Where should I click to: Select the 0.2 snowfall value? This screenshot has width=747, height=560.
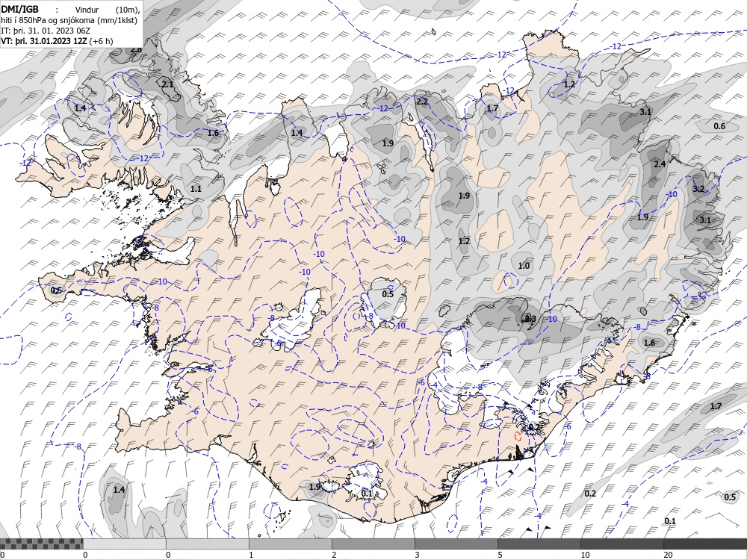[590, 494]
